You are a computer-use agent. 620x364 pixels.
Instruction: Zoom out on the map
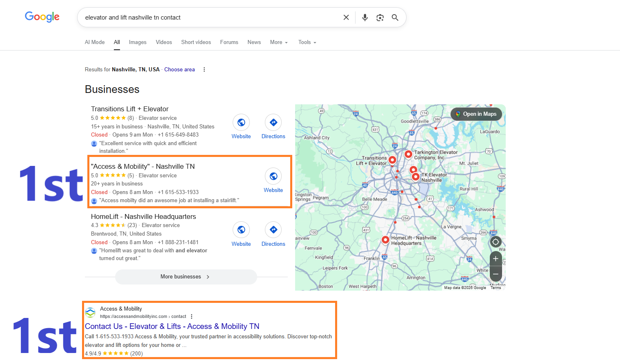pyautogui.click(x=496, y=274)
